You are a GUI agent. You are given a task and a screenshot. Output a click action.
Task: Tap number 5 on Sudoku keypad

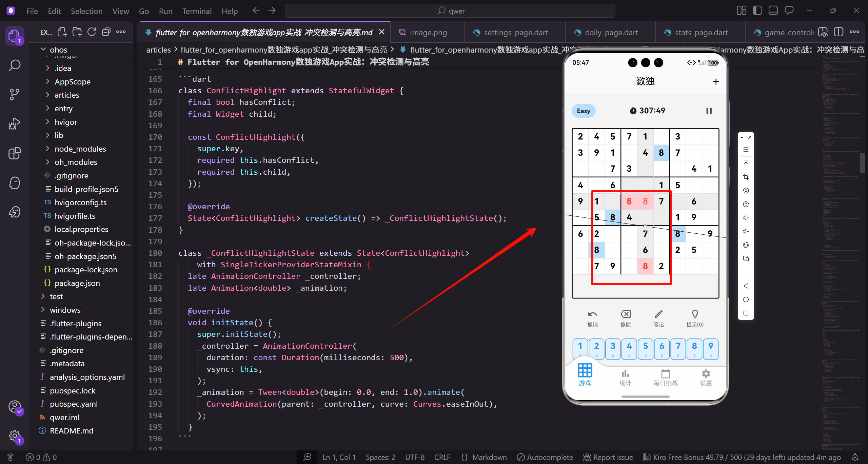pos(645,349)
